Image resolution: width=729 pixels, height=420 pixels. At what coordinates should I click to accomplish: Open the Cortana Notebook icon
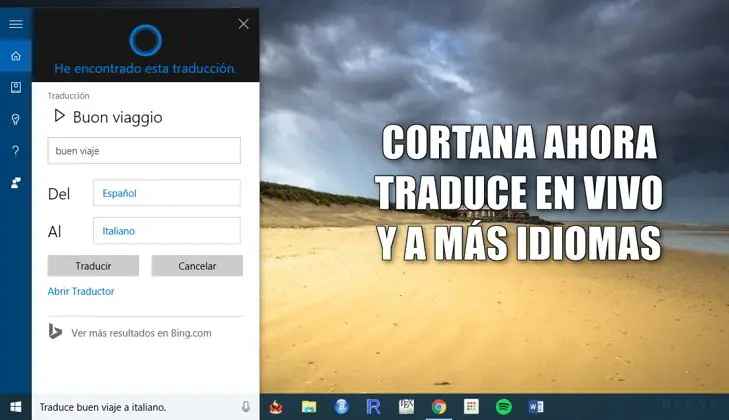point(16,87)
